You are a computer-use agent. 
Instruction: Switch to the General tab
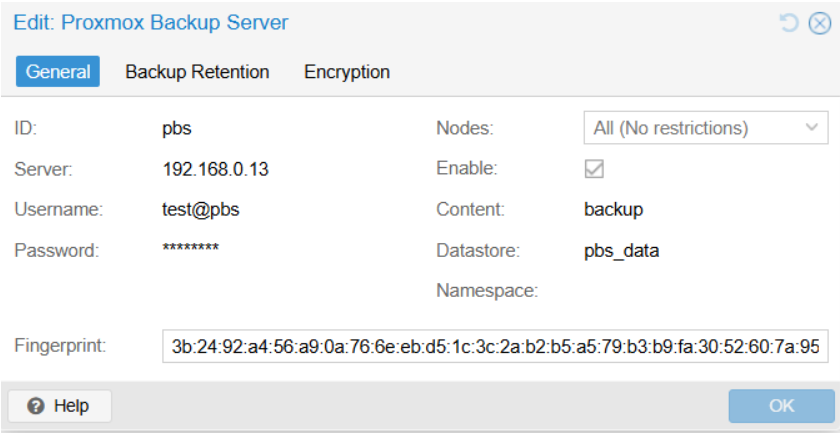58,71
